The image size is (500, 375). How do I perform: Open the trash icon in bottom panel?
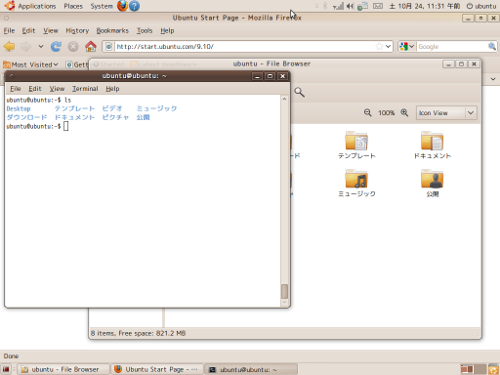(x=493, y=369)
